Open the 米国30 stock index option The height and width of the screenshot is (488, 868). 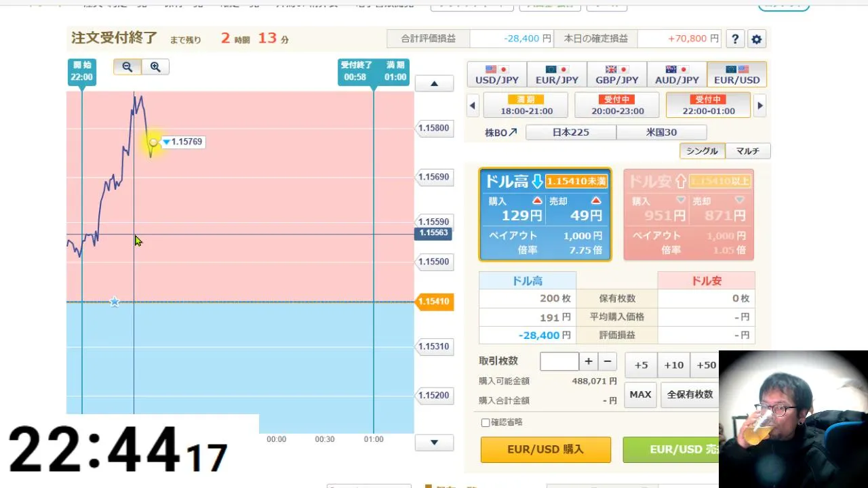click(661, 132)
